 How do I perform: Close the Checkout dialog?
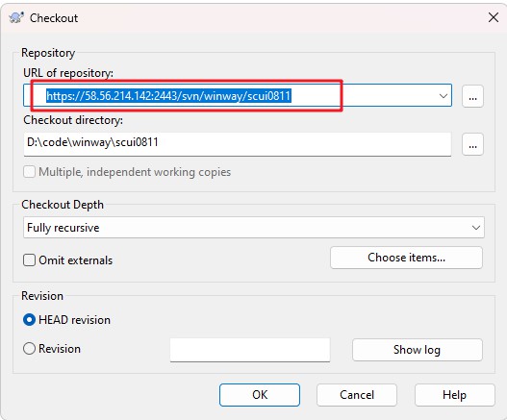tap(494, 17)
